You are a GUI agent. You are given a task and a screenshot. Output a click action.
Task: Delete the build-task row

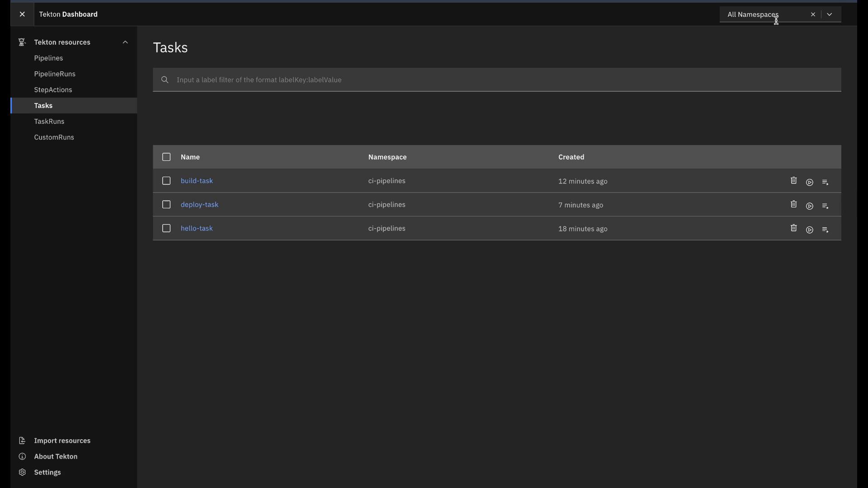[x=793, y=180]
